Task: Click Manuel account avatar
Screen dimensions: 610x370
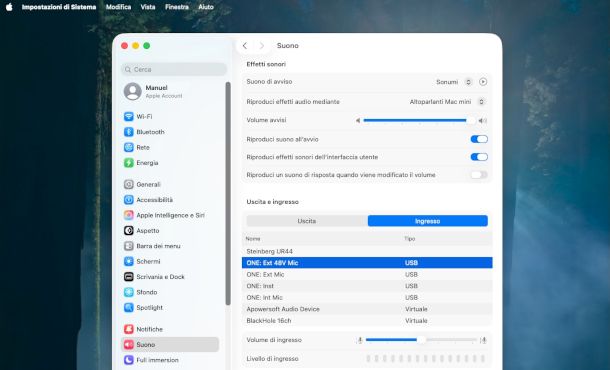Action: click(x=133, y=91)
